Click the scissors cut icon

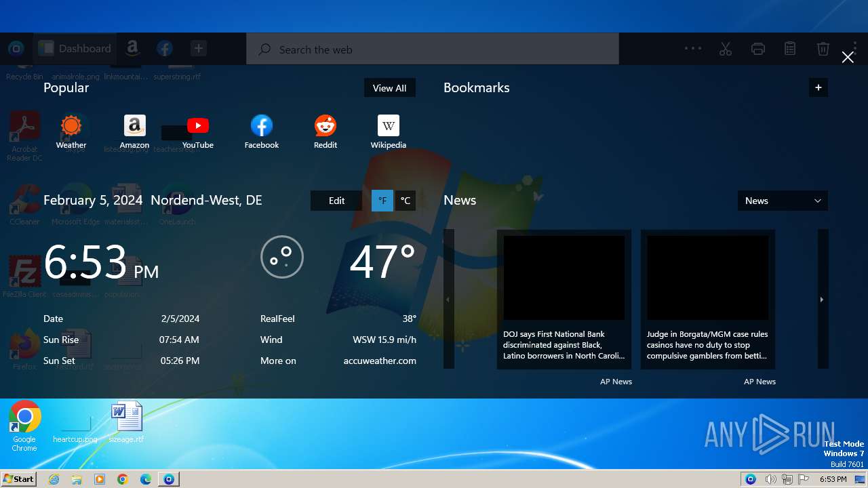click(x=726, y=49)
